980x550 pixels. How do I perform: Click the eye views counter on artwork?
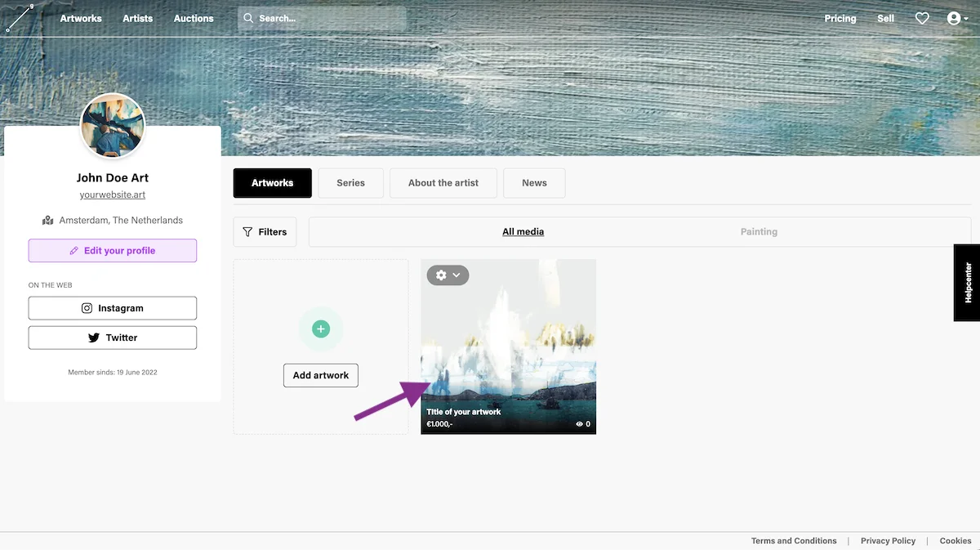point(583,424)
